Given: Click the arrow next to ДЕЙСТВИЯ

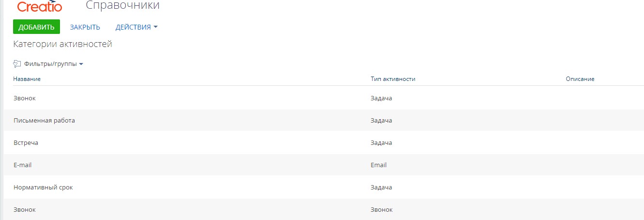Looking at the screenshot, I should click(155, 27).
